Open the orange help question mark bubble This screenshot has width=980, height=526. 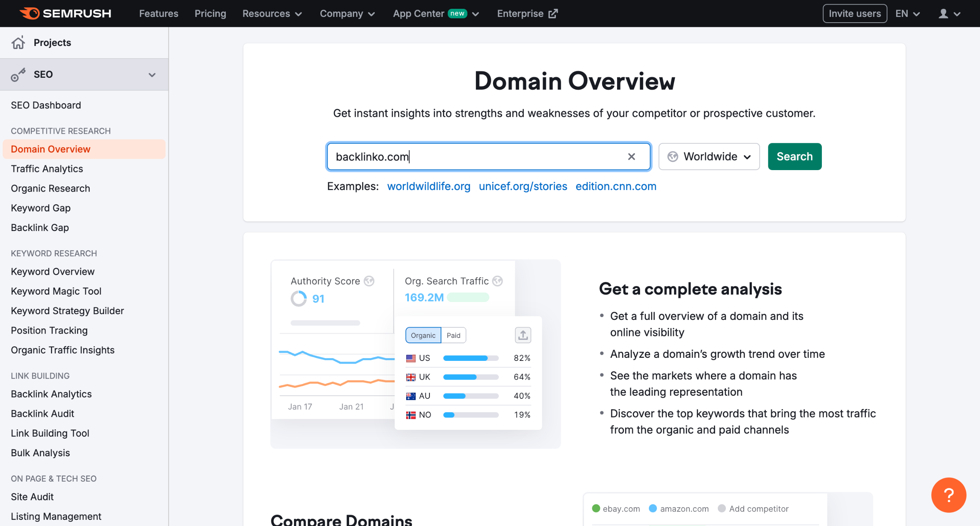(948, 495)
